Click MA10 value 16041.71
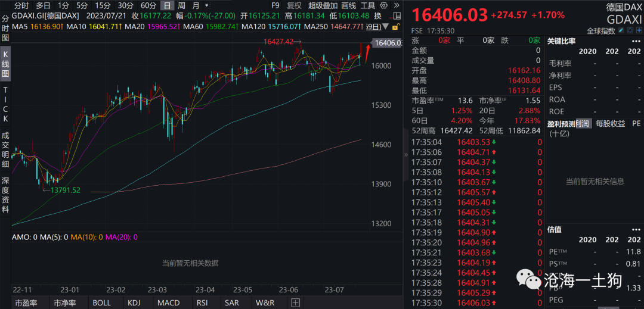 pyautogui.click(x=105, y=27)
